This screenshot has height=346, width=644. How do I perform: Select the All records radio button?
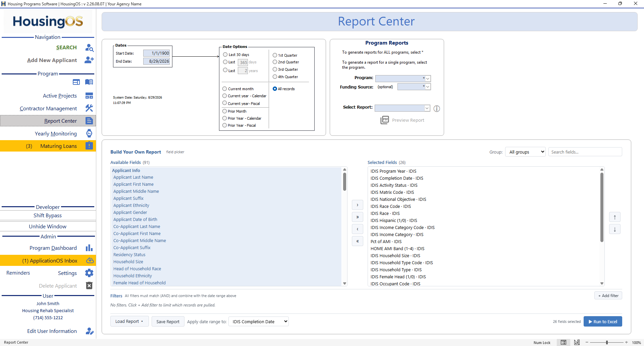point(275,89)
